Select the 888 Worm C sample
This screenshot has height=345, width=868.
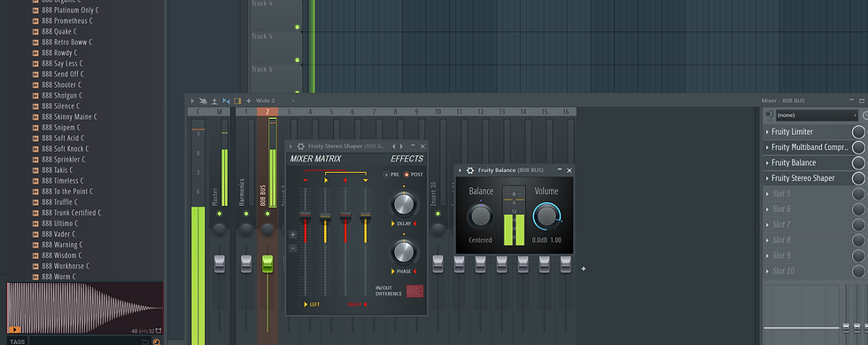[59, 277]
